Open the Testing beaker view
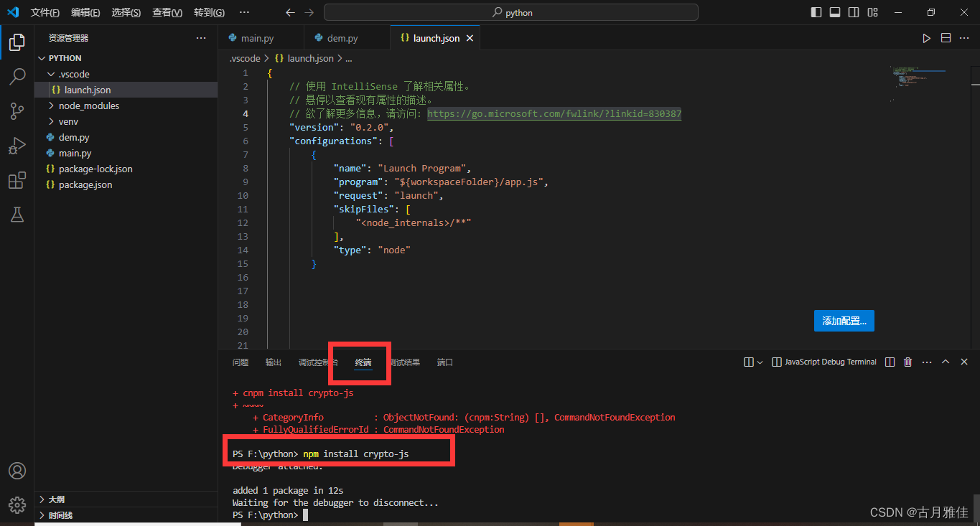The image size is (980, 526). click(x=17, y=215)
